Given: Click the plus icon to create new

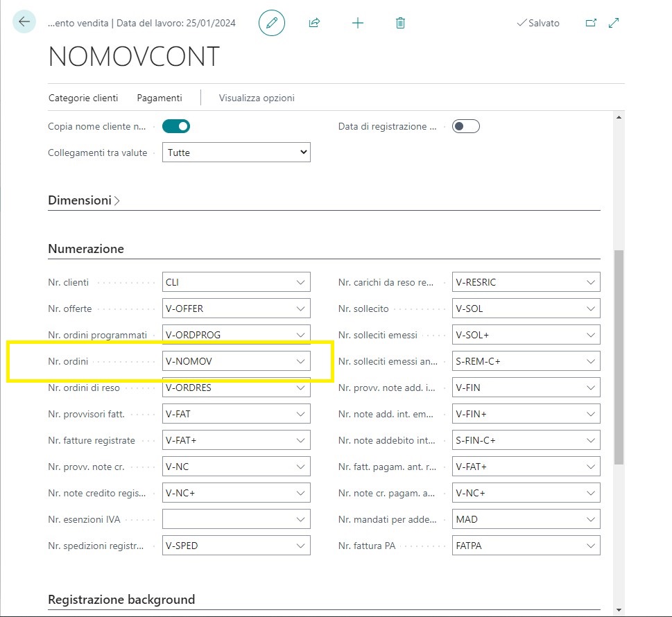Looking at the screenshot, I should point(358,23).
